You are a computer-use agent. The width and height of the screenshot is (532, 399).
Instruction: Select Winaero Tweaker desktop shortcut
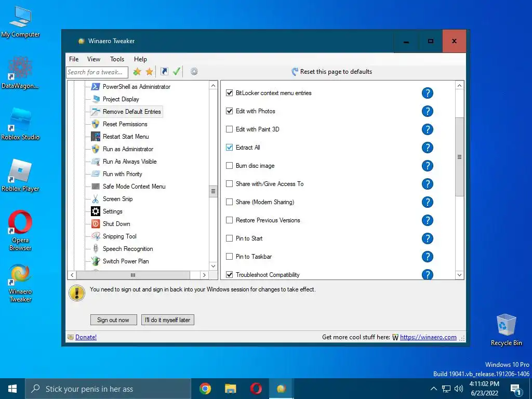[x=20, y=283]
